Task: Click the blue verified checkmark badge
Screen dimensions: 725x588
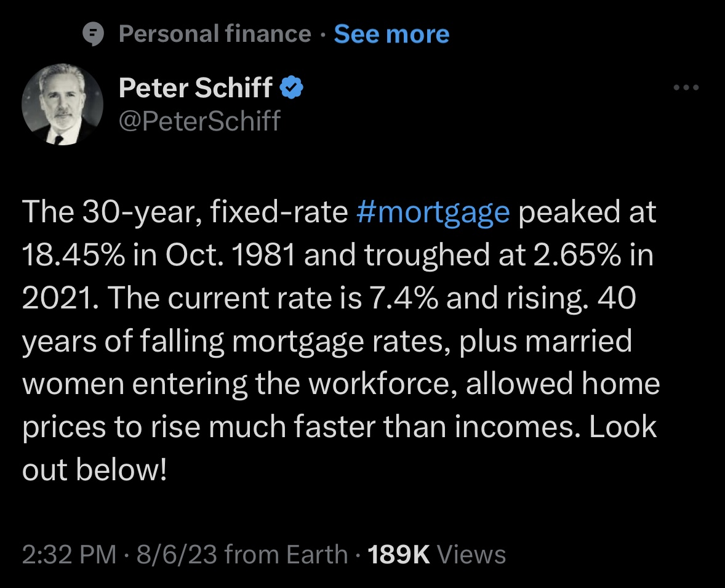Action: [292, 87]
